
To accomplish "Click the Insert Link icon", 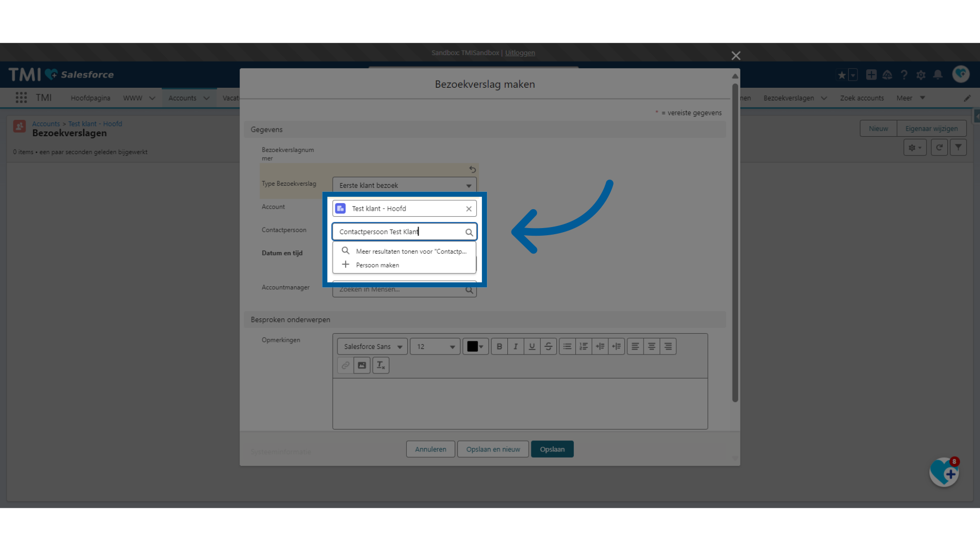I will 345,365.
